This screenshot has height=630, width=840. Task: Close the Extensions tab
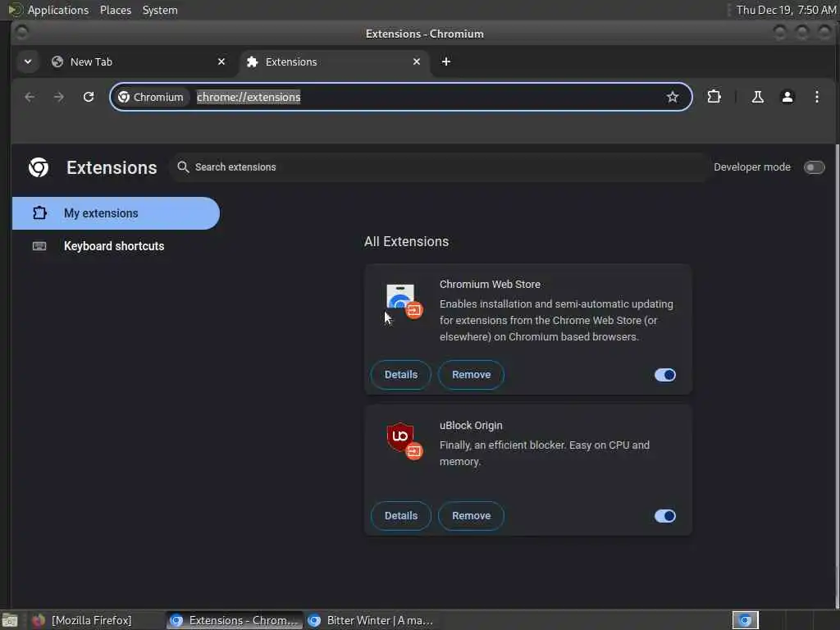(x=416, y=62)
